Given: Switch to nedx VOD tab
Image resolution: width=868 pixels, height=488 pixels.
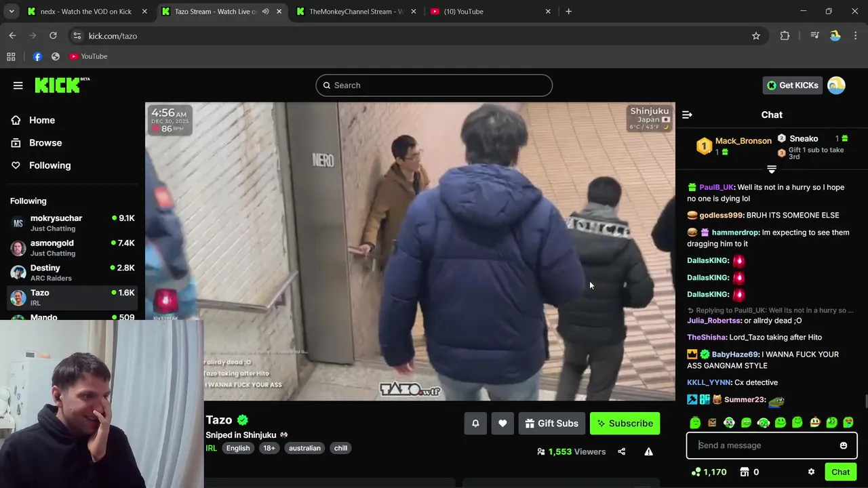Looking at the screenshot, I should coord(86,12).
